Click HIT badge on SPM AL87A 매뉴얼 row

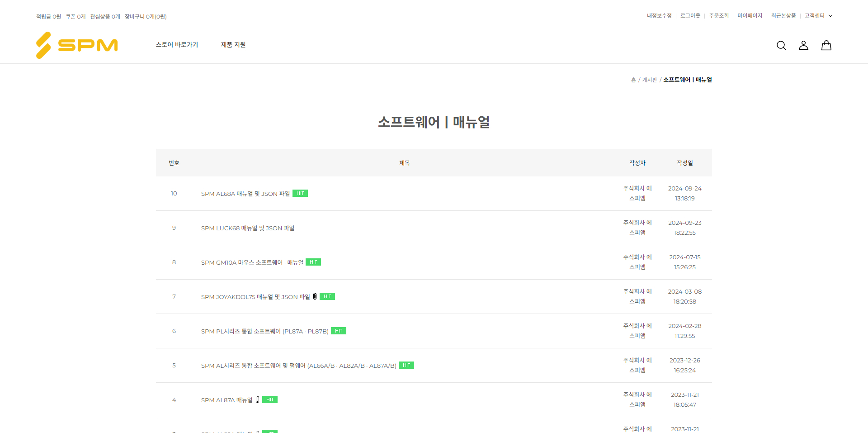tap(270, 400)
